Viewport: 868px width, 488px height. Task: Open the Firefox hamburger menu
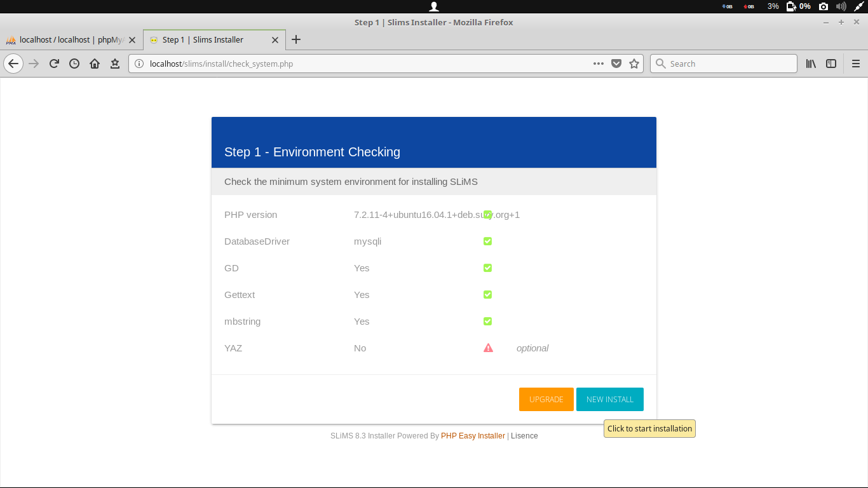pyautogui.click(x=856, y=64)
